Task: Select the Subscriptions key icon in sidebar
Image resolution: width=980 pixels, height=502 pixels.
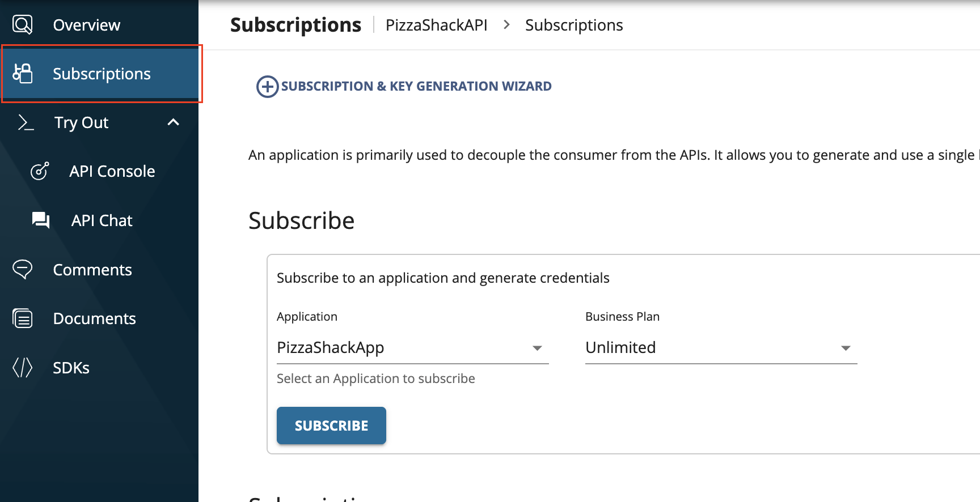Action: (x=23, y=74)
